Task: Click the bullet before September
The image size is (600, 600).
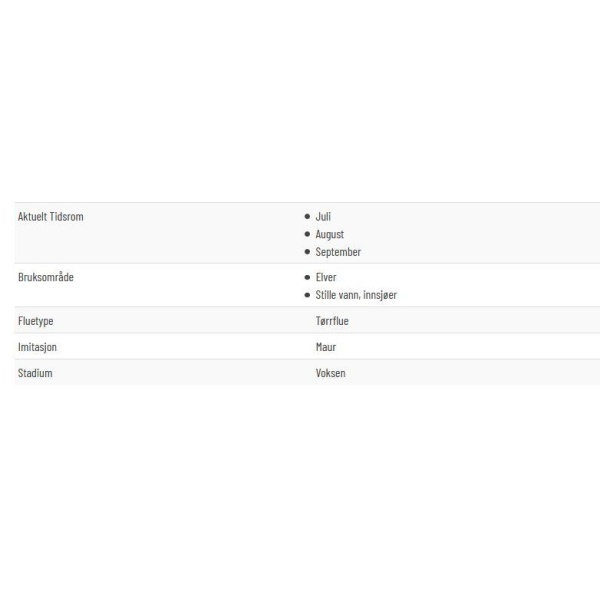Action: [x=307, y=252]
